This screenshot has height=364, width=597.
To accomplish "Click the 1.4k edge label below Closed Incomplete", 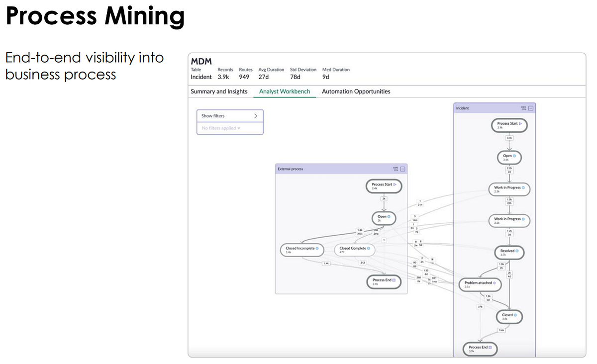I will (x=326, y=263).
